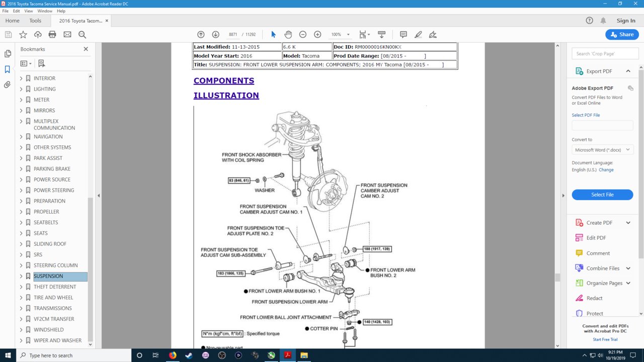
Task: Zoom in with the plus icon
Action: point(317,35)
